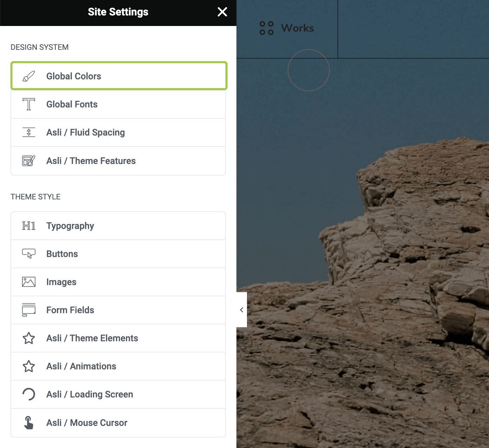Click the Images picture icon
This screenshot has width=489, height=448.
29,282
